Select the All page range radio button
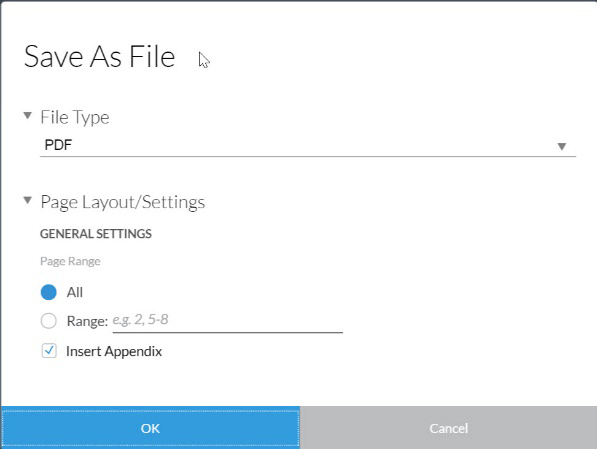 pyautogui.click(x=49, y=292)
